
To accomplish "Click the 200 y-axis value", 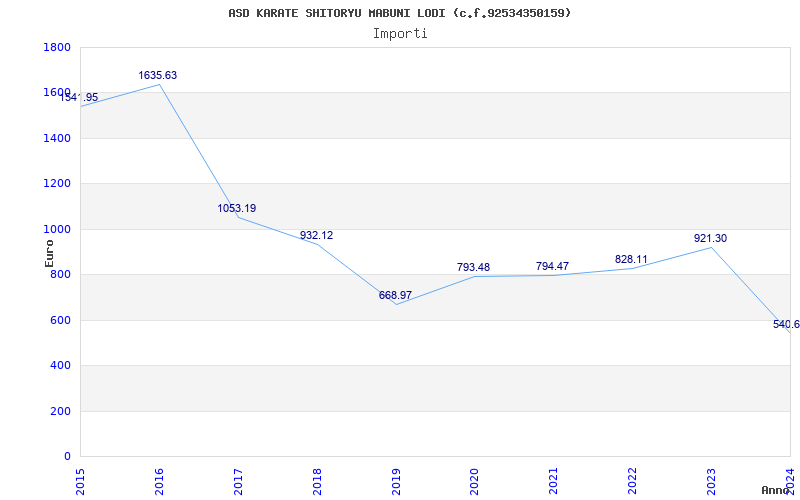I will (x=60, y=411).
